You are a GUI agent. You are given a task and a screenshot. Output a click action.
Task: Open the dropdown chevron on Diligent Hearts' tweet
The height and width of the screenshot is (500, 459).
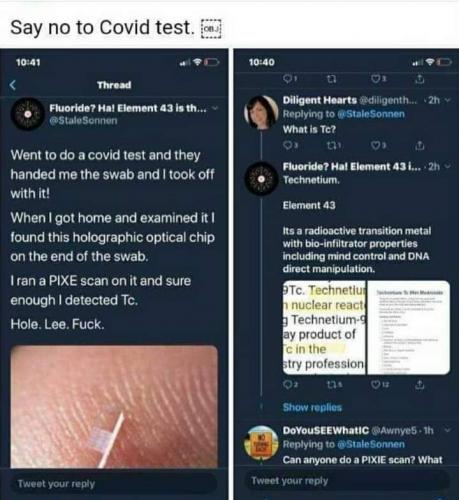tap(448, 100)
